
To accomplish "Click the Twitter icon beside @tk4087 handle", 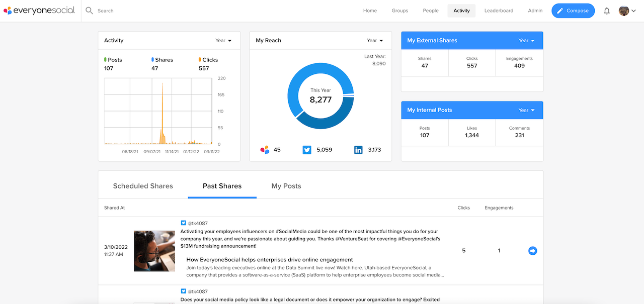I will [x=183, y=223].
